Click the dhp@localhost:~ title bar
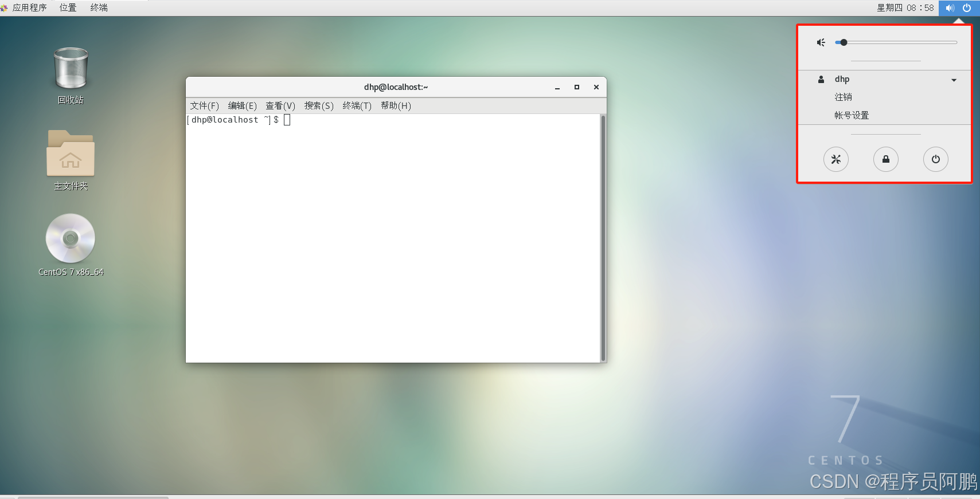The image size is (980, 499). (x=396, y=87)
